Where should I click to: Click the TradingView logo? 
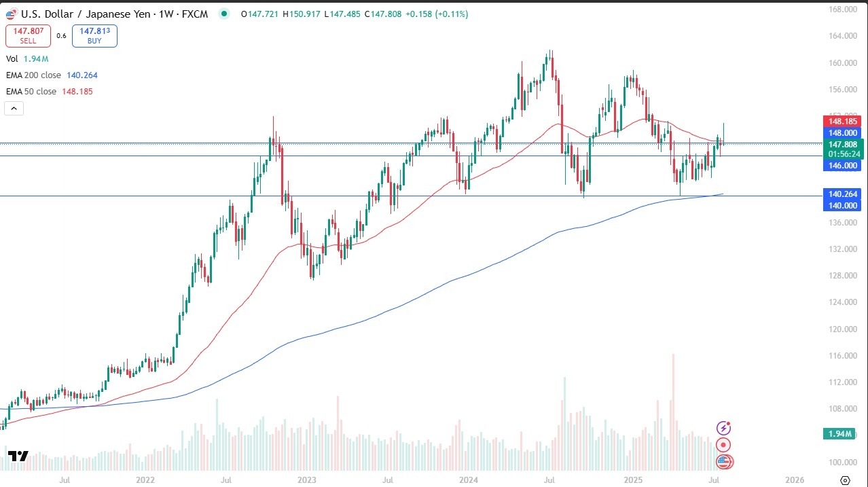[x=18, y=456]
